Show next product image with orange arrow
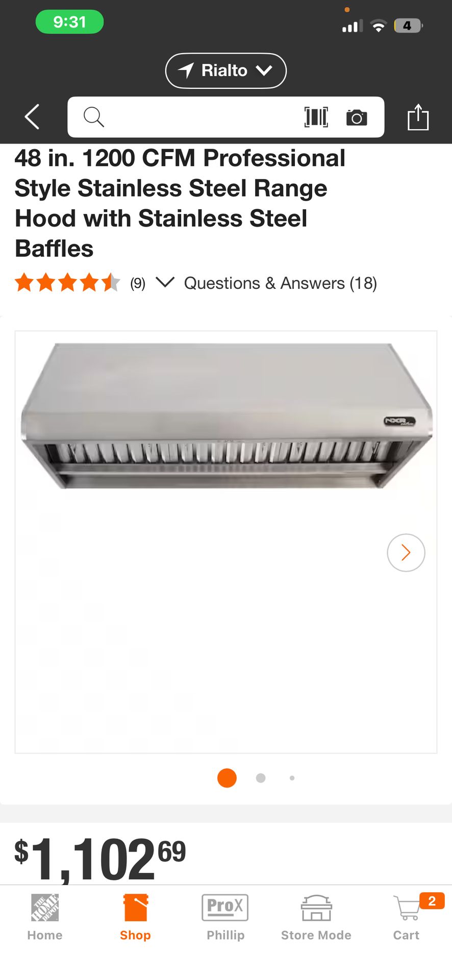 406,552
